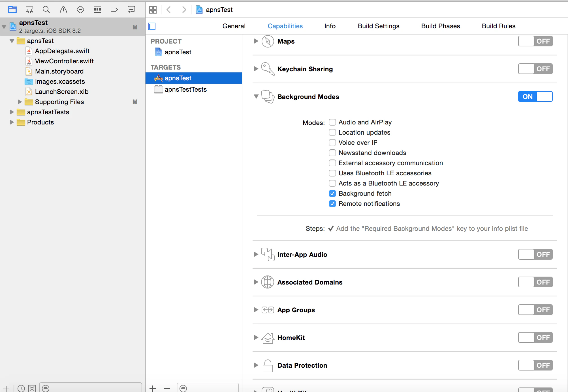Image resolution: width=568 pixels, height=392 pixels.
Task: Open the Project navigator folder icon
Action: point(12,10)
